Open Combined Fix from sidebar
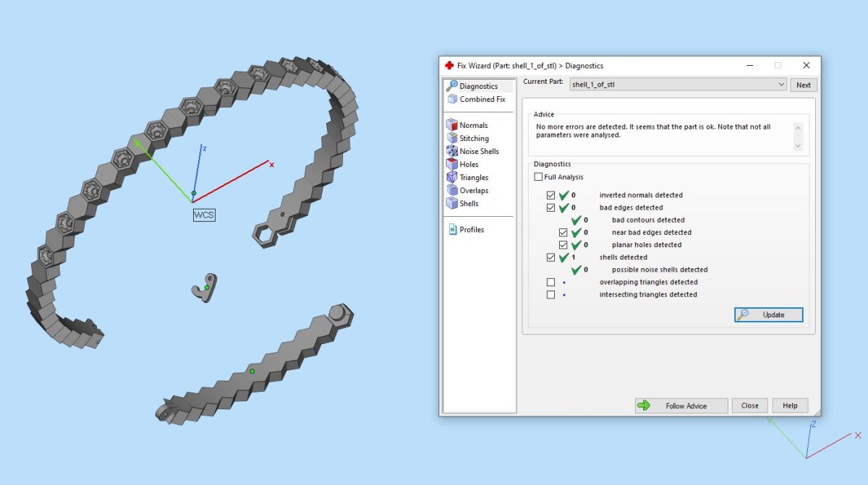Screen dimensions: 868x485 click(477, 99)
